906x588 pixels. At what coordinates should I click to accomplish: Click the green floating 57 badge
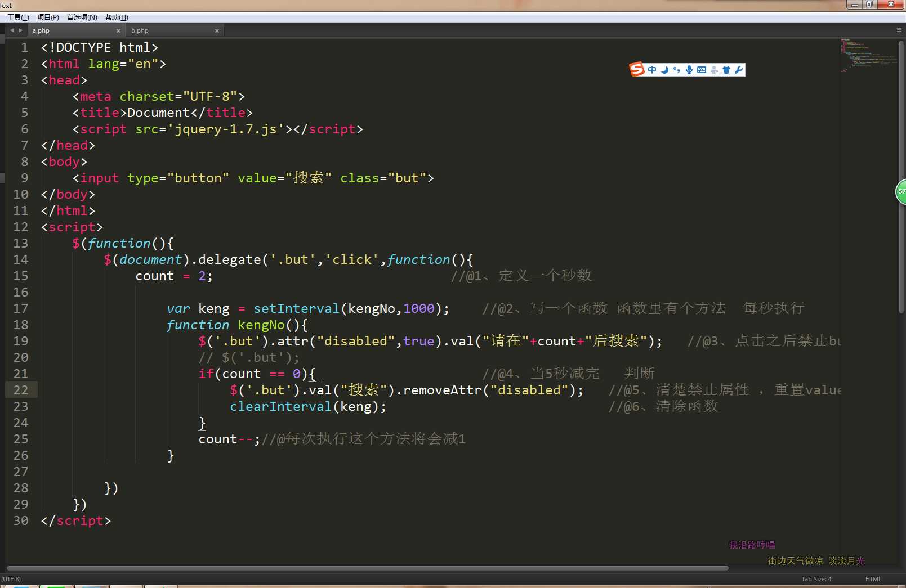click(901, 192)
